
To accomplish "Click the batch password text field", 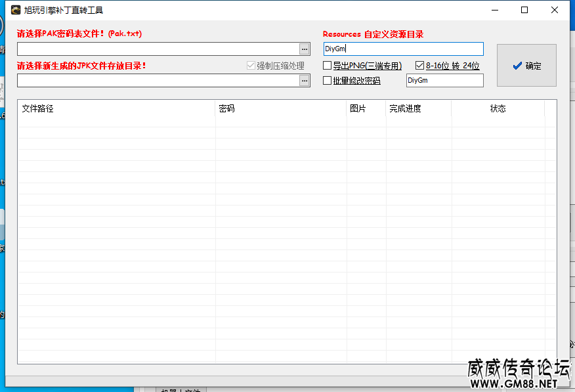I will pos(444,81).
